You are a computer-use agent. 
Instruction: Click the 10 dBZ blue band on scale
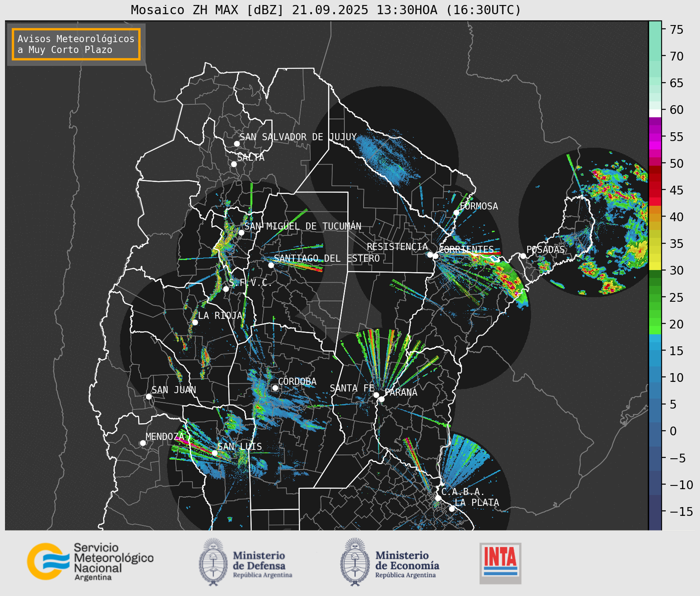(655, 378)
